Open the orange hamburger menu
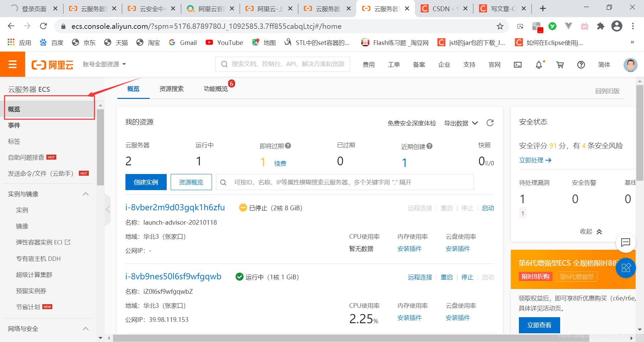 [12, 64]
